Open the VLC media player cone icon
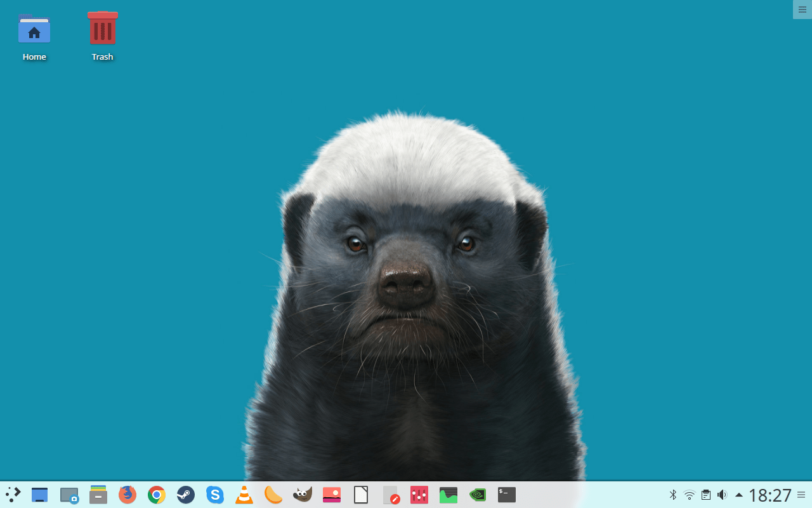The height and width of the screenshot is (508, 812). 244,495
